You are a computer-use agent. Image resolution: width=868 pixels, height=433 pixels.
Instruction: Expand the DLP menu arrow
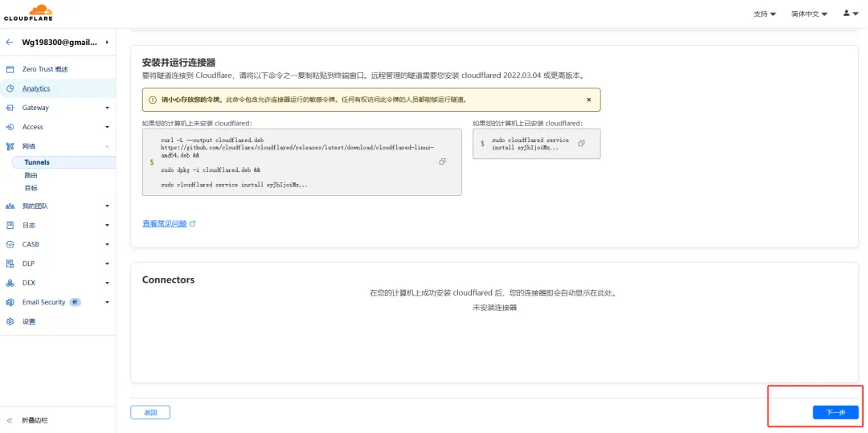(108, 263)
